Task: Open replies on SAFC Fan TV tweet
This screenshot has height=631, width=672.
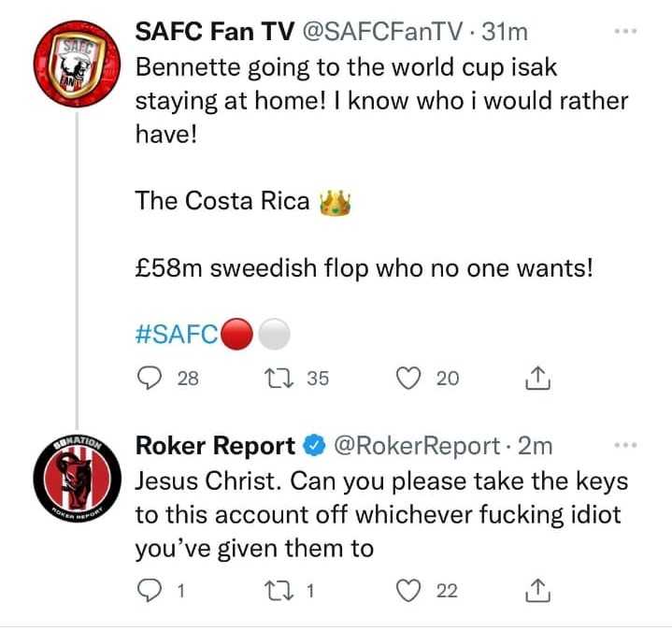Action: 150,379
